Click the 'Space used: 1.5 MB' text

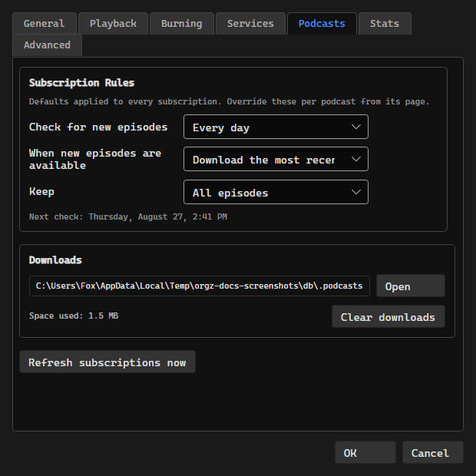pos(74,316)
